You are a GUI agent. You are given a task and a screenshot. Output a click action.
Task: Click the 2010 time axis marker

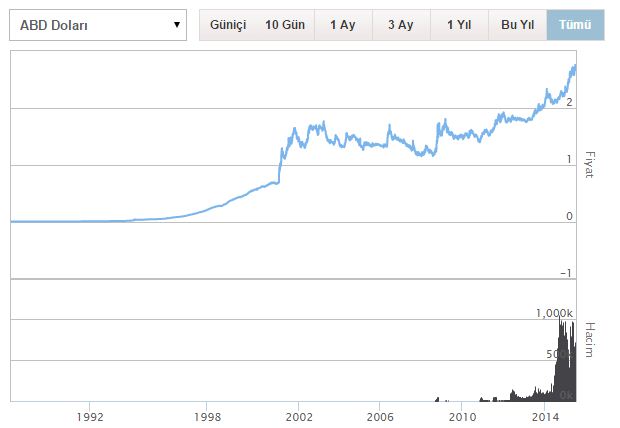pyautogui.click(x=461, y=415)
